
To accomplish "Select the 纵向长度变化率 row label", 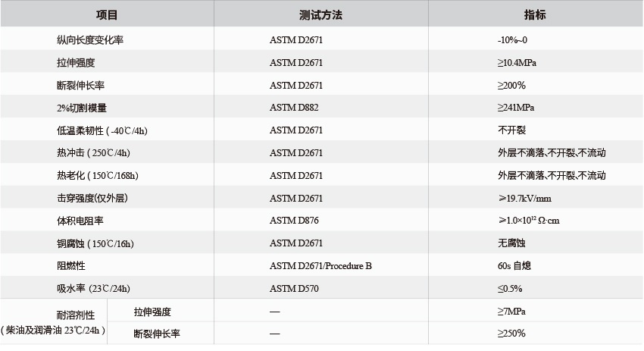I will (x=90, y=40).
